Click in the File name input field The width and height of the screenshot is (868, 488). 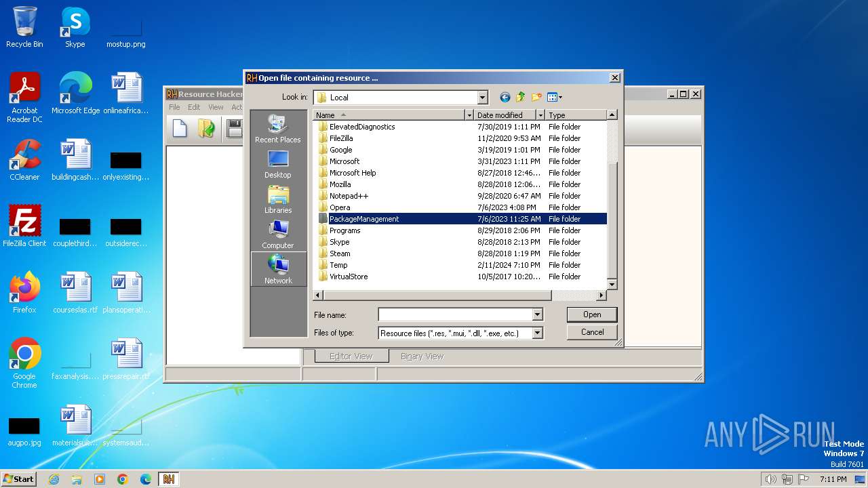click(455, 314)
